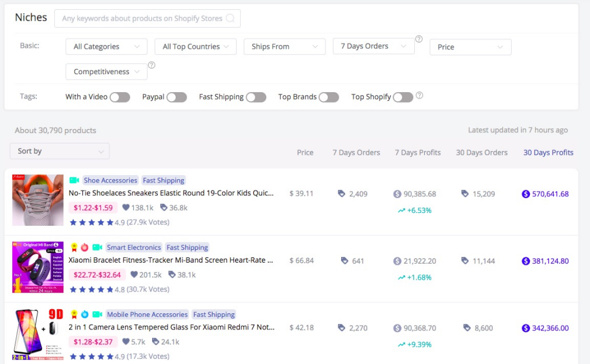This screenshot has width=590, height=364.
Task: Open help icon next to 7 Days Orders filter
Action: [419, 39]
